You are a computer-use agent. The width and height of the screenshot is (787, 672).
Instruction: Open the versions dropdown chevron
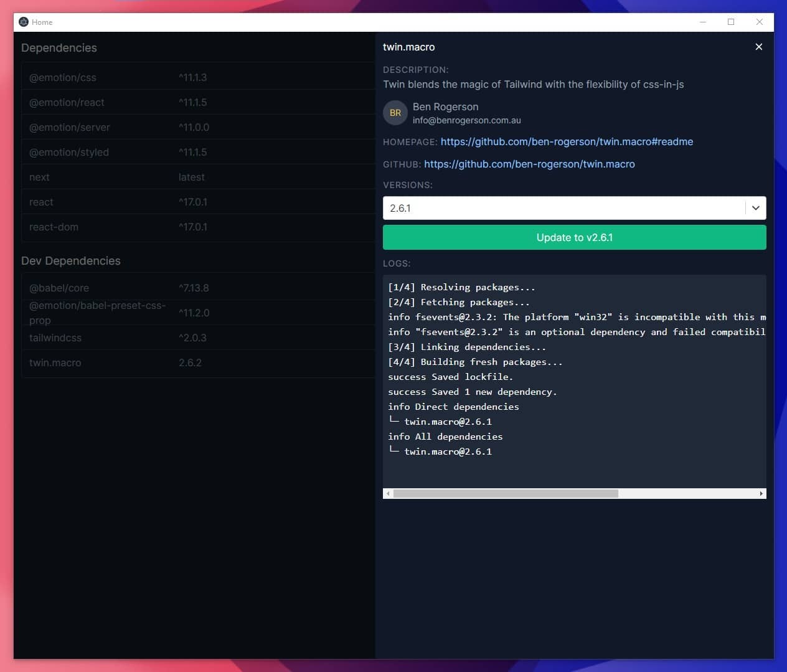[756, 208]
